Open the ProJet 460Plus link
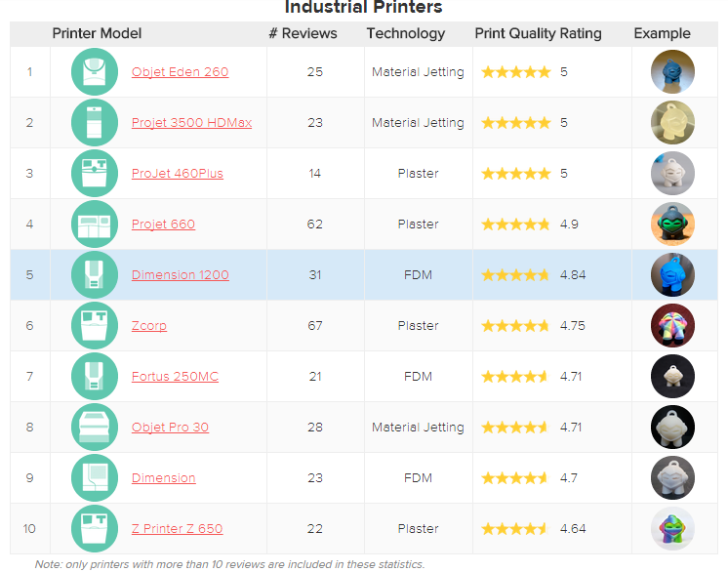728x572 pixels. pos(178,173)
